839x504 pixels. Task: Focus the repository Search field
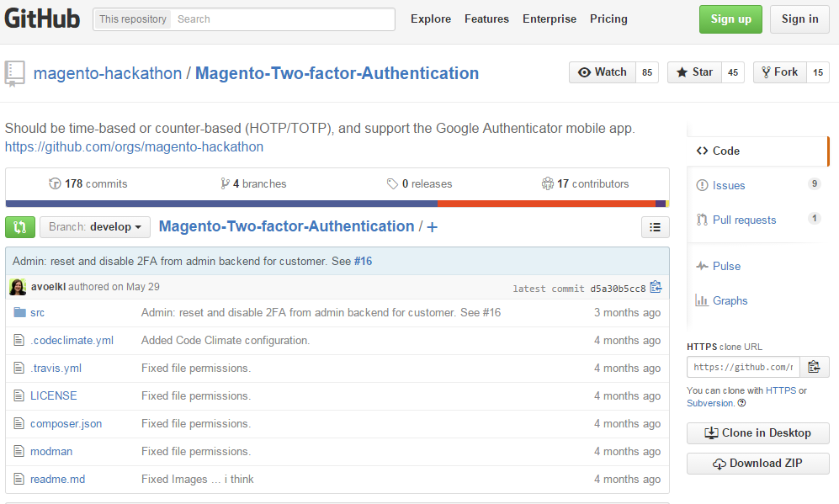[x=283, y=19]
